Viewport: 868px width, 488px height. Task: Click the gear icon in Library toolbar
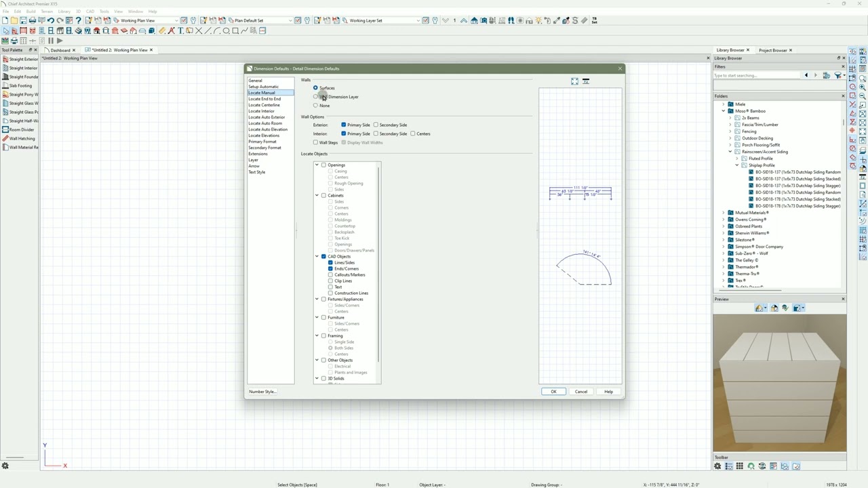(x=717, y=466)
